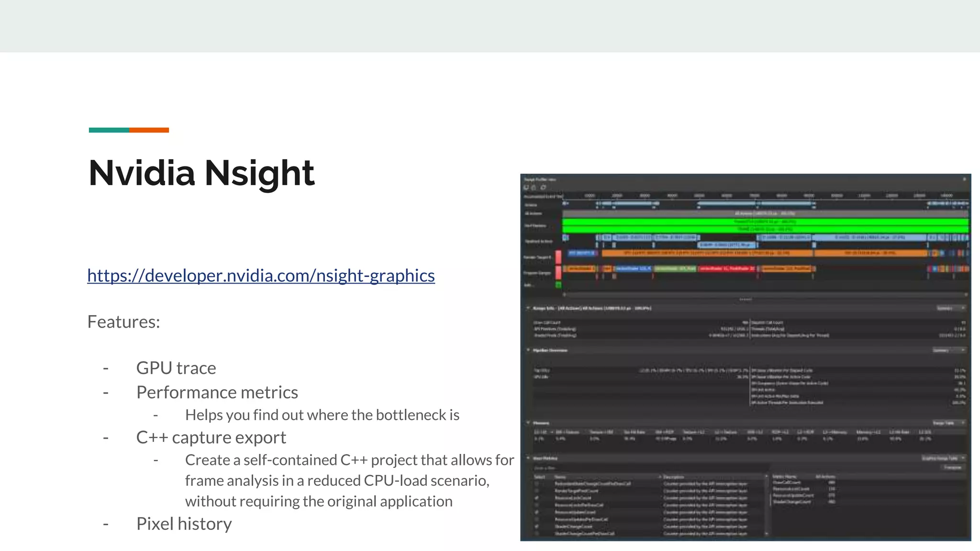Collapse the User Metrics section
Viewport: 980px width, 551px height.
click(x=528, y=458)
